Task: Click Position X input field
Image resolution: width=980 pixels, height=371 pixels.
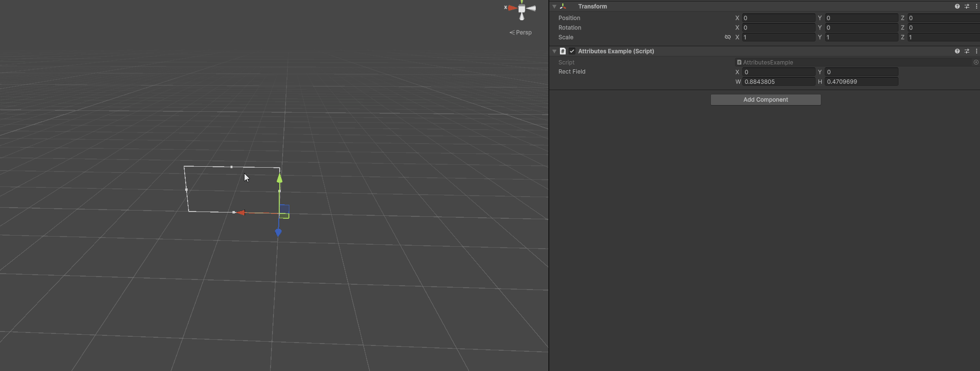Action: (x=778, y=18)
